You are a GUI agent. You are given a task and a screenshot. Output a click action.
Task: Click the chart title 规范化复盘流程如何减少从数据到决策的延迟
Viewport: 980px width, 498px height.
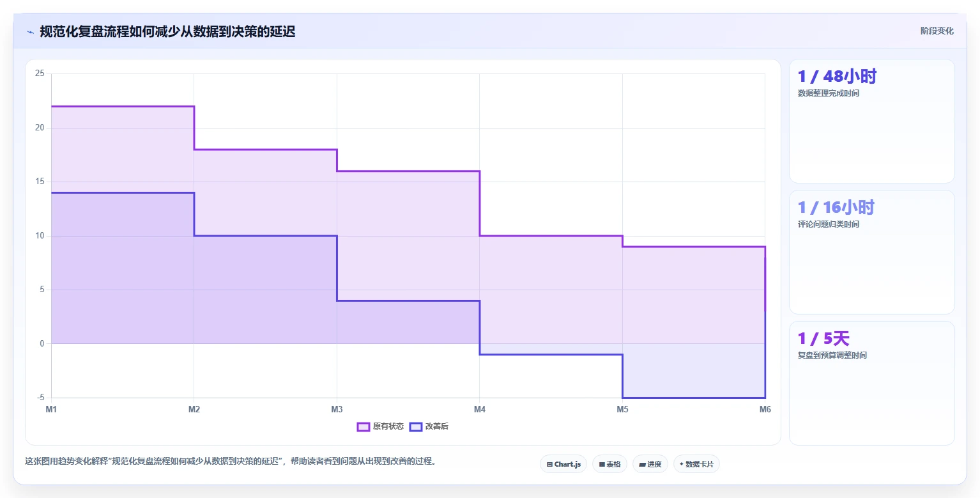point(167,31)
